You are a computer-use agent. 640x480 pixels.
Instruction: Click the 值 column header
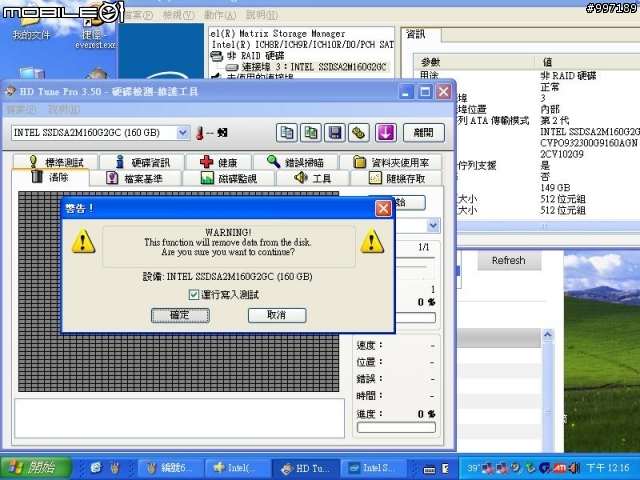point(587,62)
